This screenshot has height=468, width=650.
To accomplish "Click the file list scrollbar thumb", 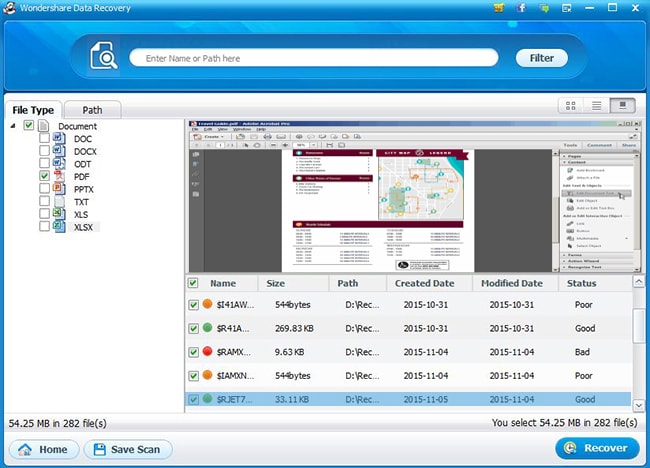I will [639, 325].
